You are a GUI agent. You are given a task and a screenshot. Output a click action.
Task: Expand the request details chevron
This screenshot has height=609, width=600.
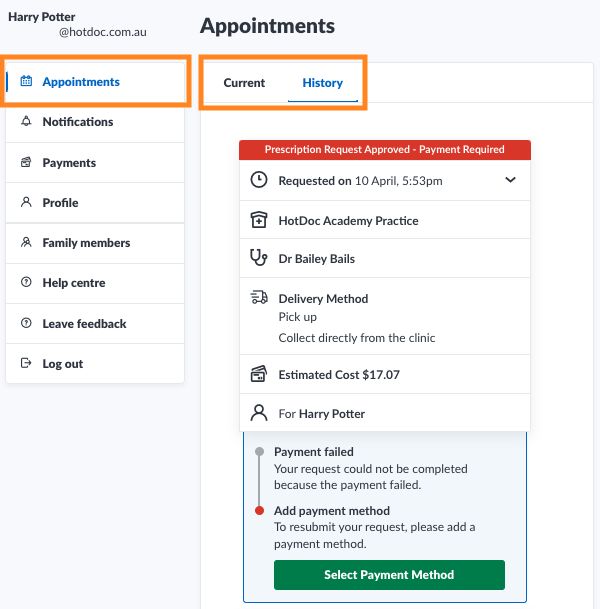coord(510,181)
